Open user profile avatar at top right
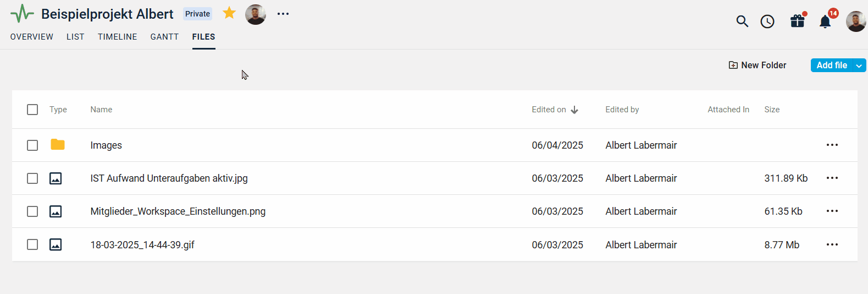This screenshot has height=294, width=868. point(856,21)
